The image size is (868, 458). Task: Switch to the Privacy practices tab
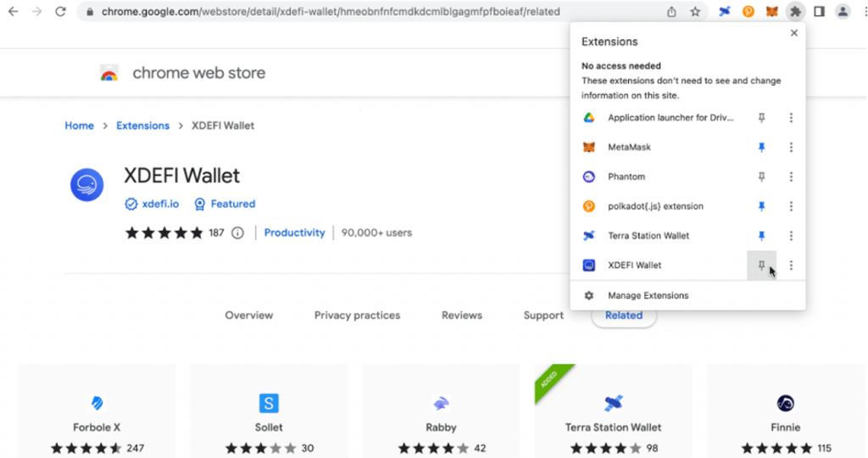tap(357, 316)
